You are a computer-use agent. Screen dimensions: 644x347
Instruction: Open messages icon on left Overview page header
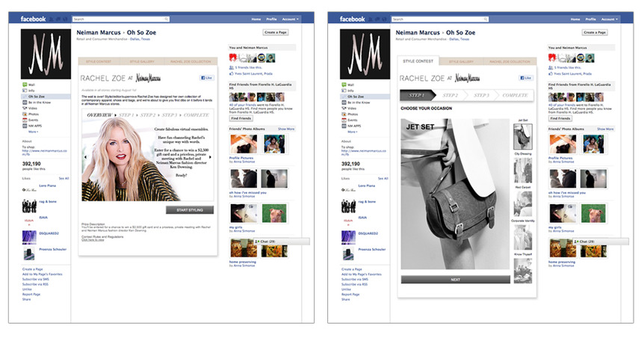[58, 19]
